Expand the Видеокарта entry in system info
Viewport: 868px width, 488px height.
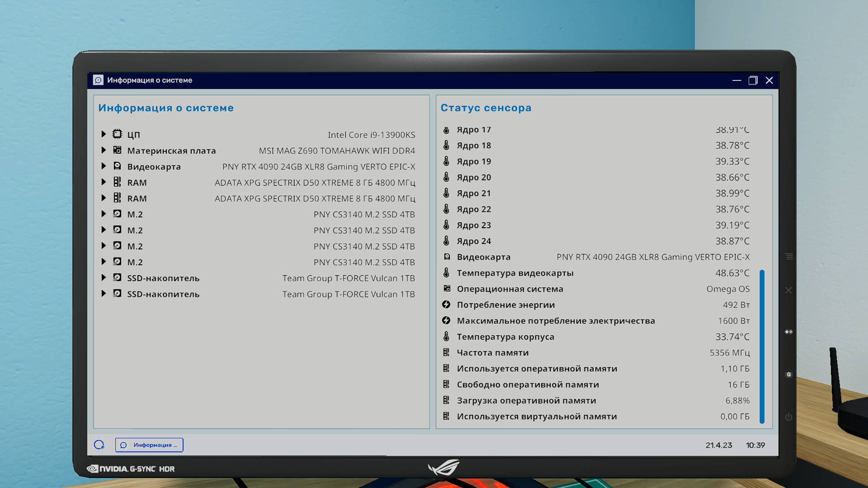(104, 166)
